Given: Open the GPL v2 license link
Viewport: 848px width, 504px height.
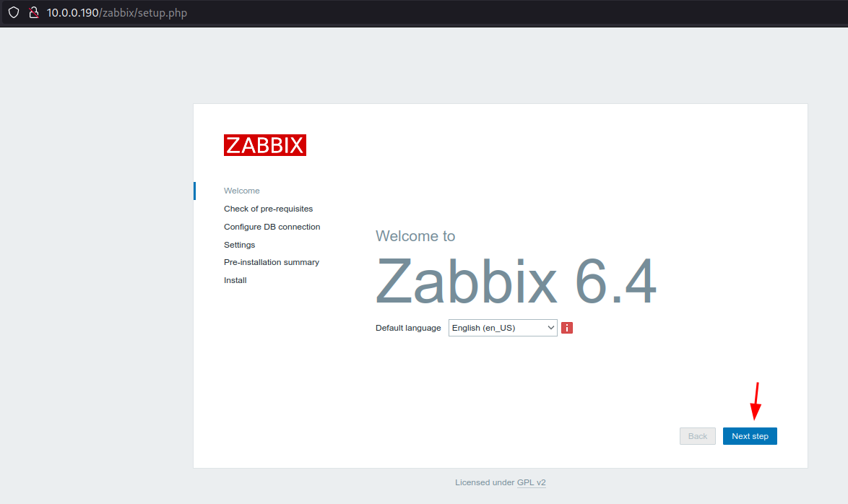Looking at the screenshot, I should (531, 482).
